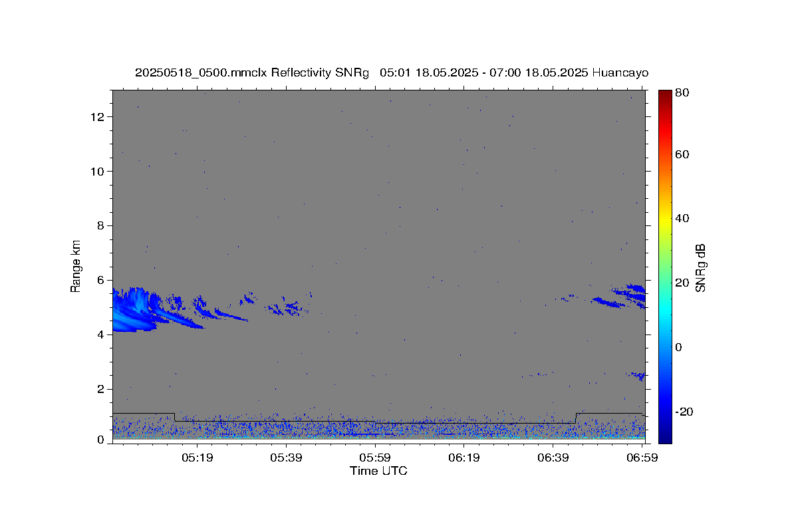
Task: Click the 'Time UTC' x-axis label
Action: point(378,471)
